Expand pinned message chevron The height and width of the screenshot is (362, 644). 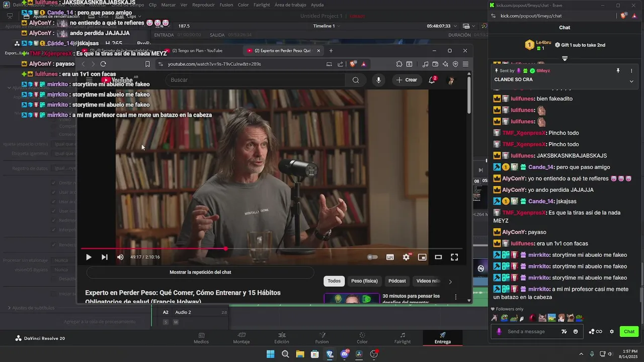[631, 81]
